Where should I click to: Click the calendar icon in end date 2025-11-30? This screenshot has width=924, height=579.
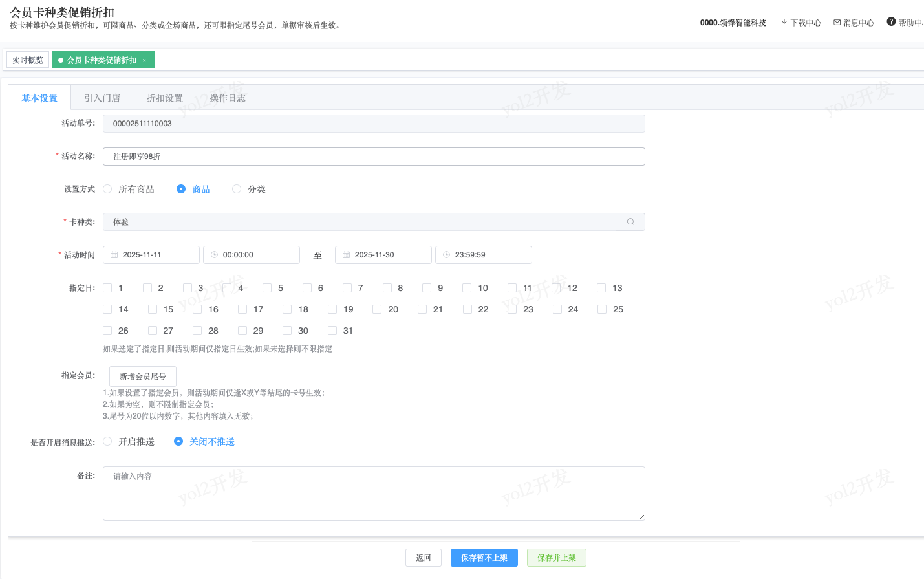(x=347, y=255)
